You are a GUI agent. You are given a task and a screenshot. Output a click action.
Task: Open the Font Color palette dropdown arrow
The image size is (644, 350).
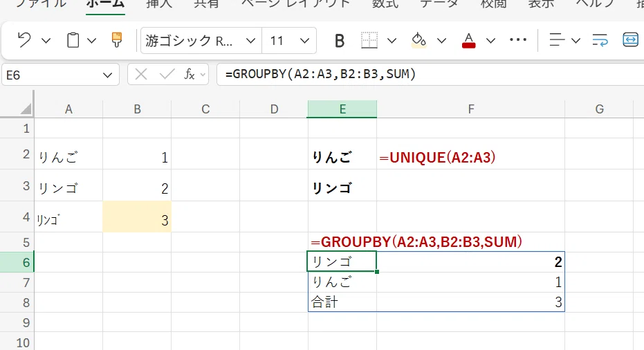point(491,41)
